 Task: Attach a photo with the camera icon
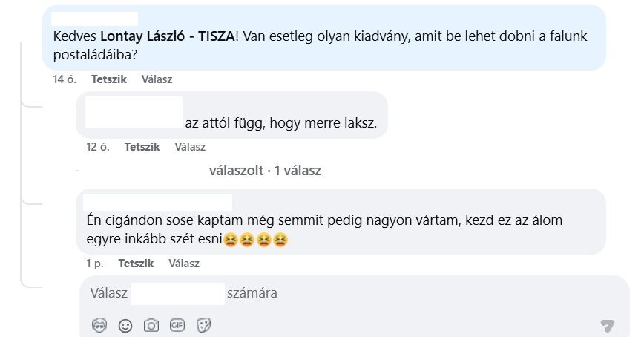point(151,325)
